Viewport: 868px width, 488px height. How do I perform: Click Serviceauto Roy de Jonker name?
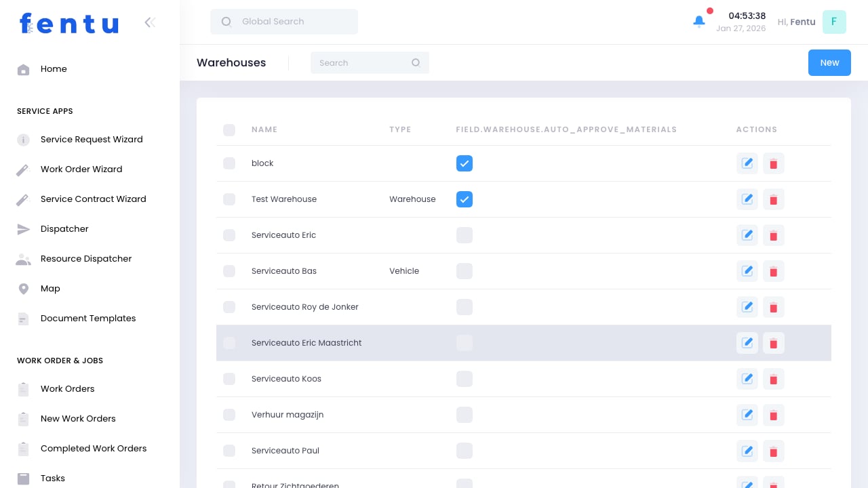pos(305,307)
